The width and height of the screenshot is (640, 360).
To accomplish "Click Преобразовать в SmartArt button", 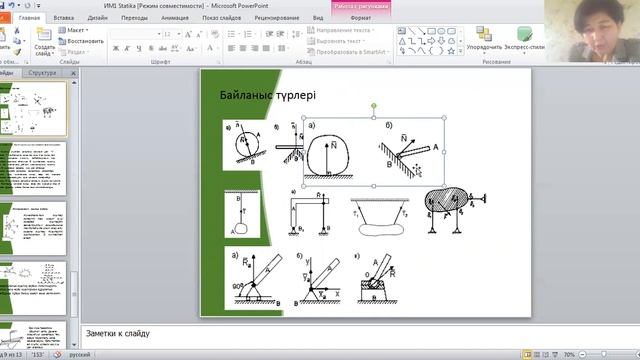I will [x=348, y=52].
